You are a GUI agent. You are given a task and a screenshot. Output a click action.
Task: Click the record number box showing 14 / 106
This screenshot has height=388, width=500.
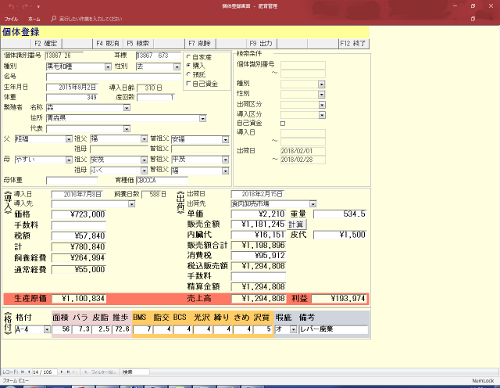pyautogui.click(x=44, y=372)
